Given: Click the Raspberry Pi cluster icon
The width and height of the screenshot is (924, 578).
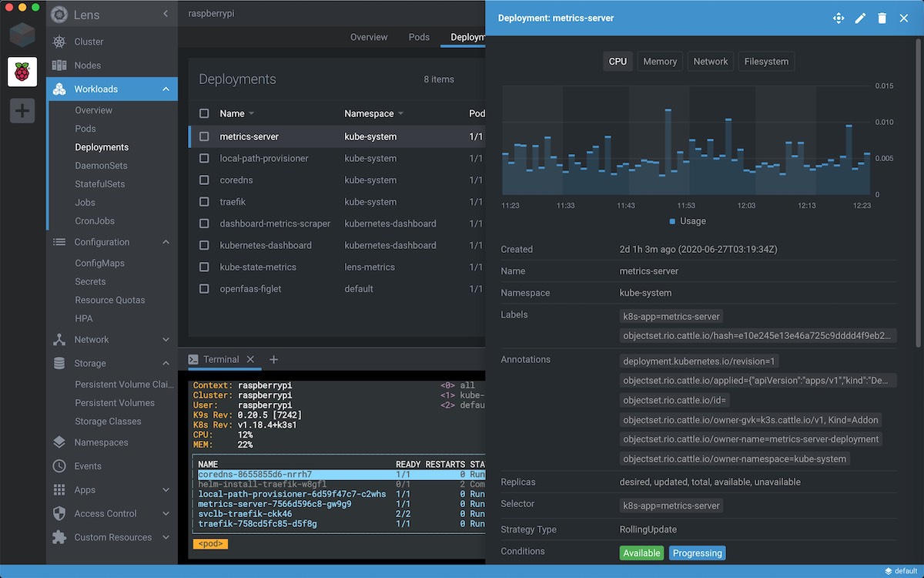Looking at the screenshot, I should (x=22, y=72).
